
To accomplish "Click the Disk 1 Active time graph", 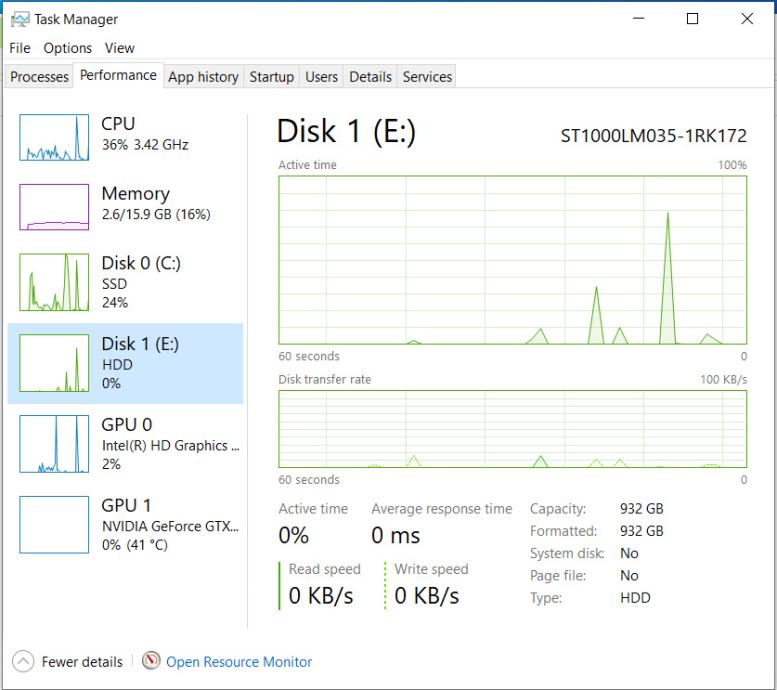I will (x=512, y=260).
